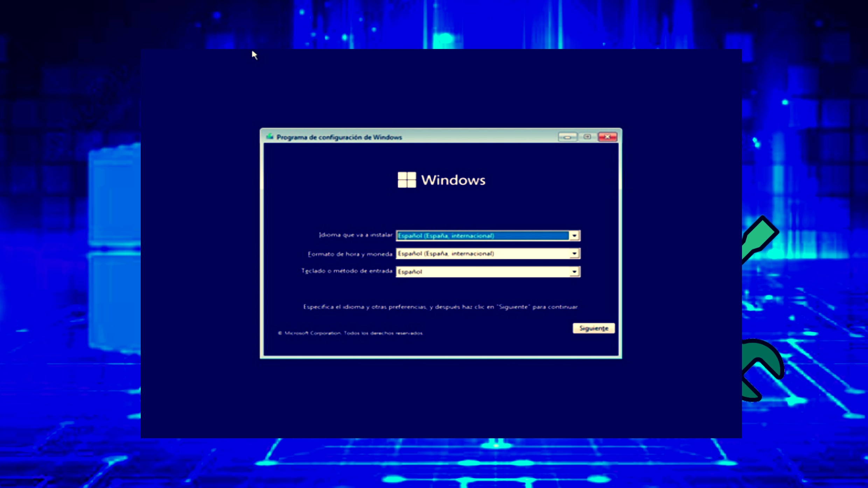The height and width of the screenshot is (488, 868).
Task: Close the Programa de configuración window
Action: coord(607,137)
